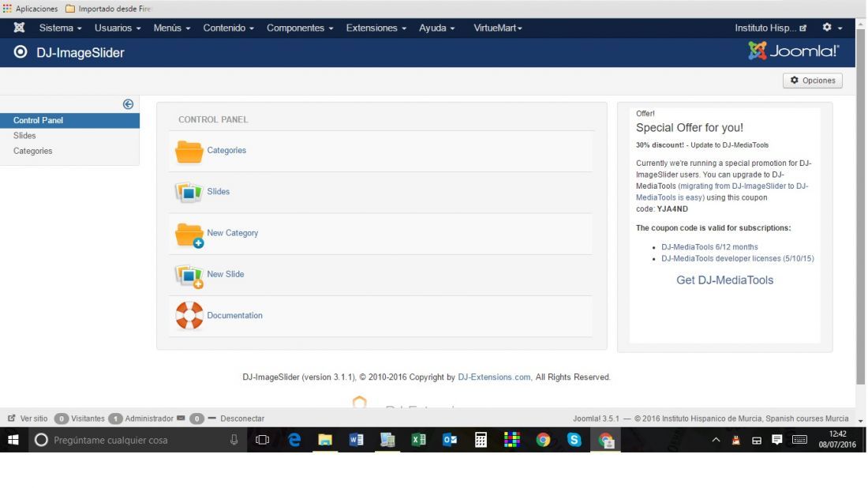Click the New Category folder-plus icon
Image resolution: width=868 pixels, height=488 pixels.
point(189,235)
